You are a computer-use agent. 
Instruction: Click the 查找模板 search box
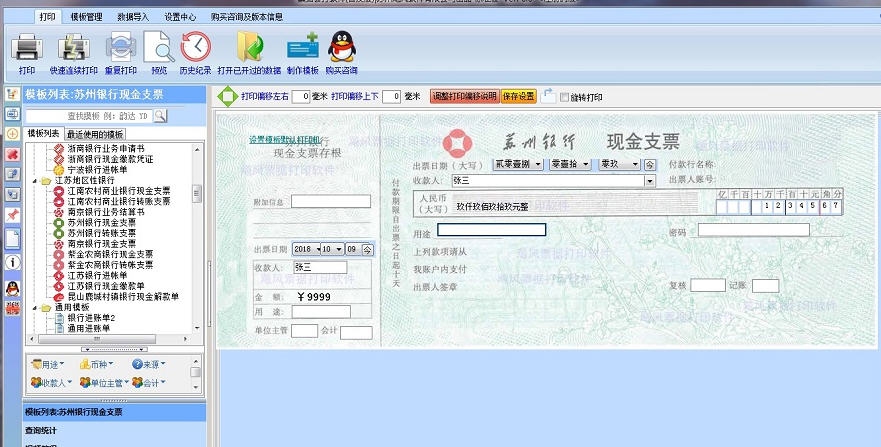pos(89,116)
